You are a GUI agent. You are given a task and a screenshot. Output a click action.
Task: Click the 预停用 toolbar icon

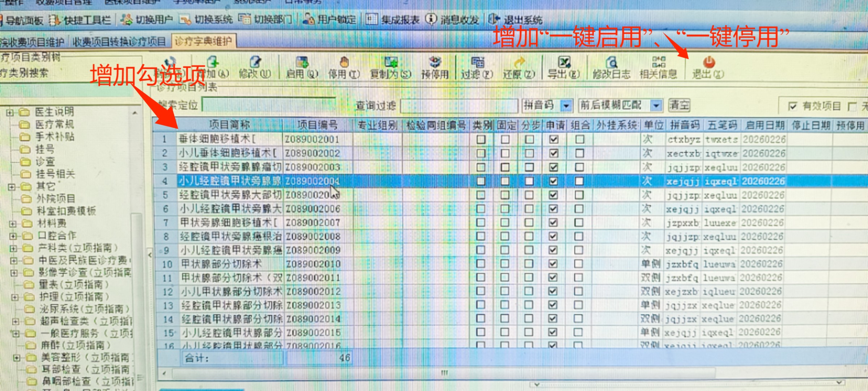435,62
